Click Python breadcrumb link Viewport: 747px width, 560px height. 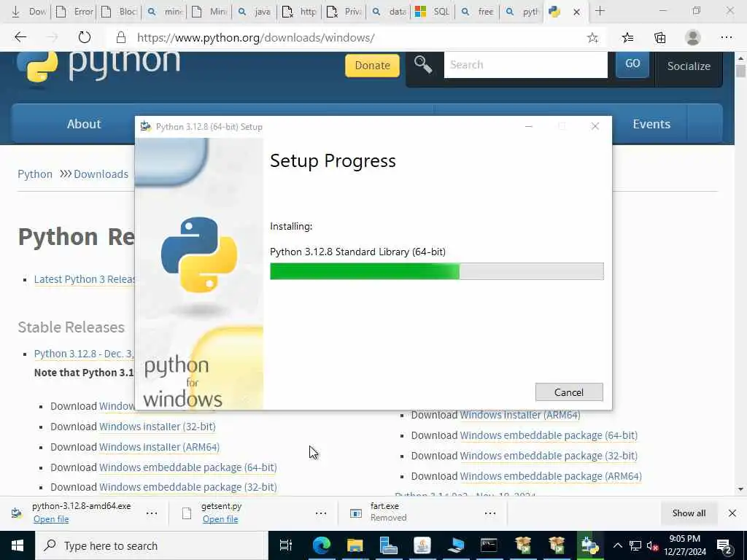[x=35, y=174]
